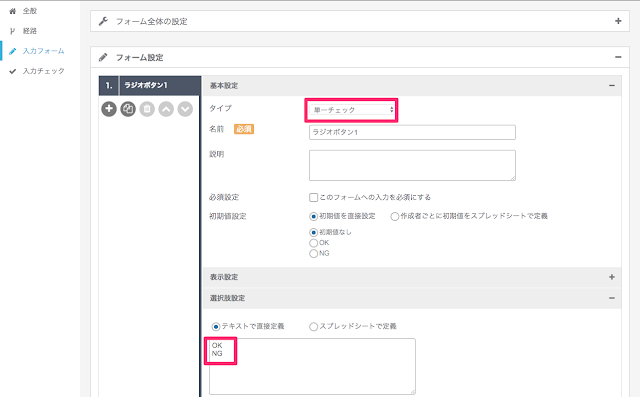
Task: Click the 説明 description text area
Action: click(x=412, y=165)
